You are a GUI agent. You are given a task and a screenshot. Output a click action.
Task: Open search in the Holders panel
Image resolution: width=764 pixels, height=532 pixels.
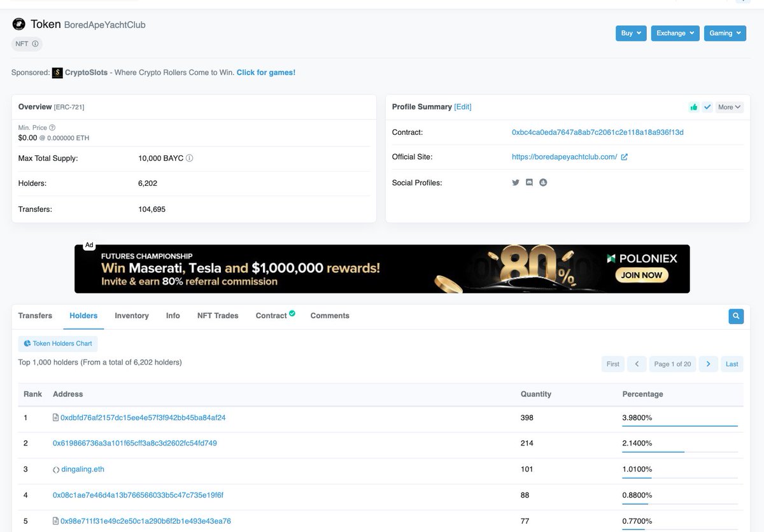736,316
